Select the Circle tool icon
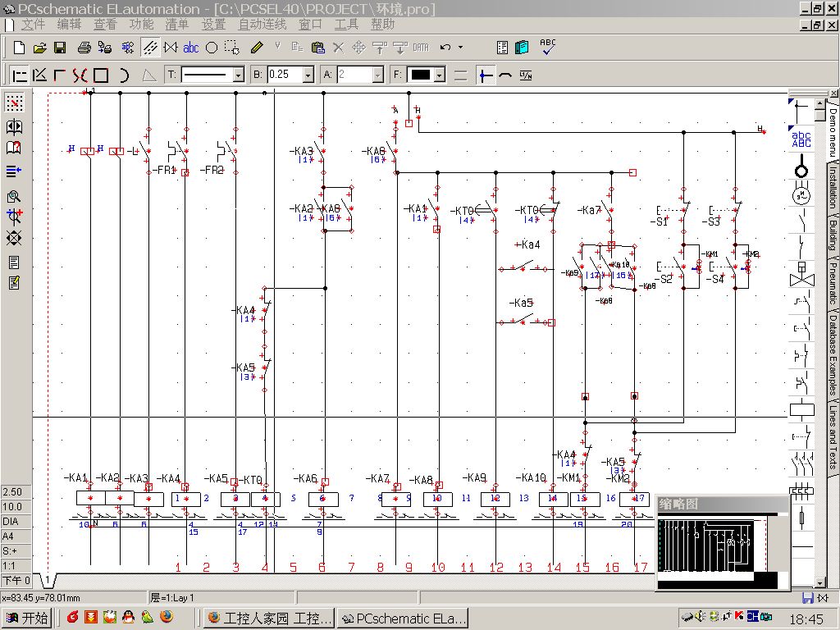This screenshot has width=840, height=630. click(x=211, y=48)
